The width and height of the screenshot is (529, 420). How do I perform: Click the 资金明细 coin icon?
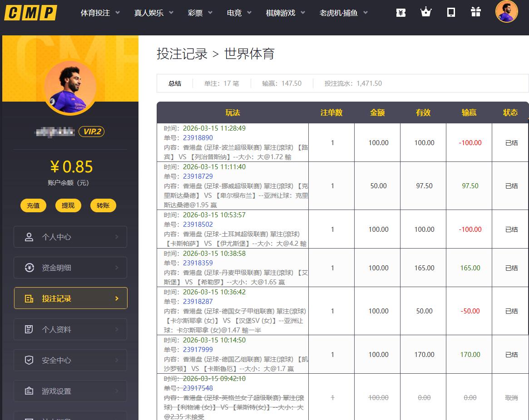tap(30, 268)
